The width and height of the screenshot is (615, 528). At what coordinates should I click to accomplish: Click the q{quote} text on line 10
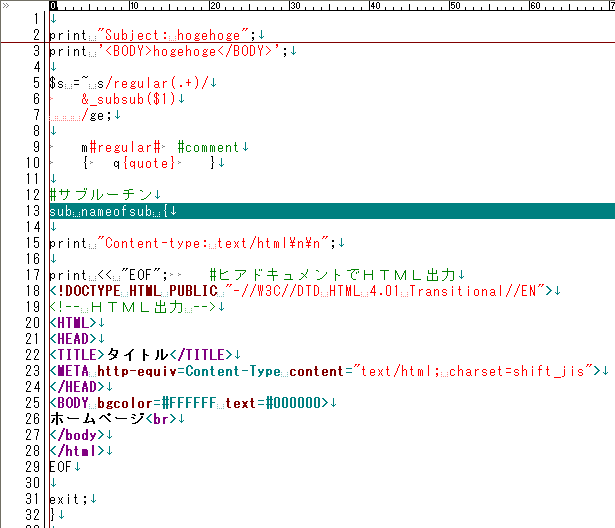pos(144,163)
